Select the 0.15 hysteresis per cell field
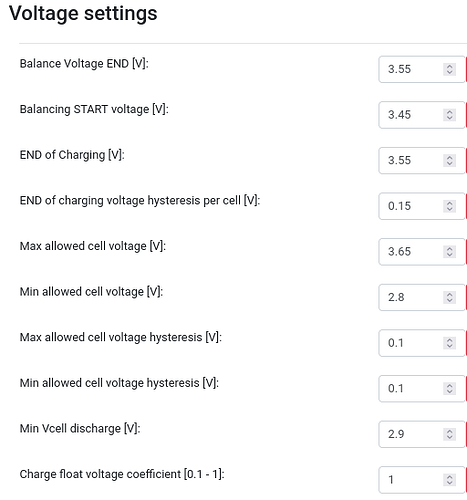This screenshot has width=467, height=500. pyautogui.click(x=422, y=206)
